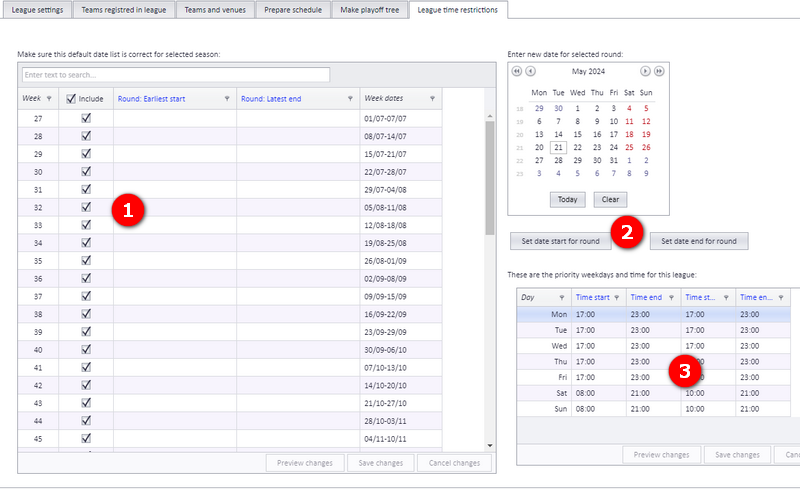Click Preview changes under week list
This screenshot has width=800, height=489.
[305, 463]
